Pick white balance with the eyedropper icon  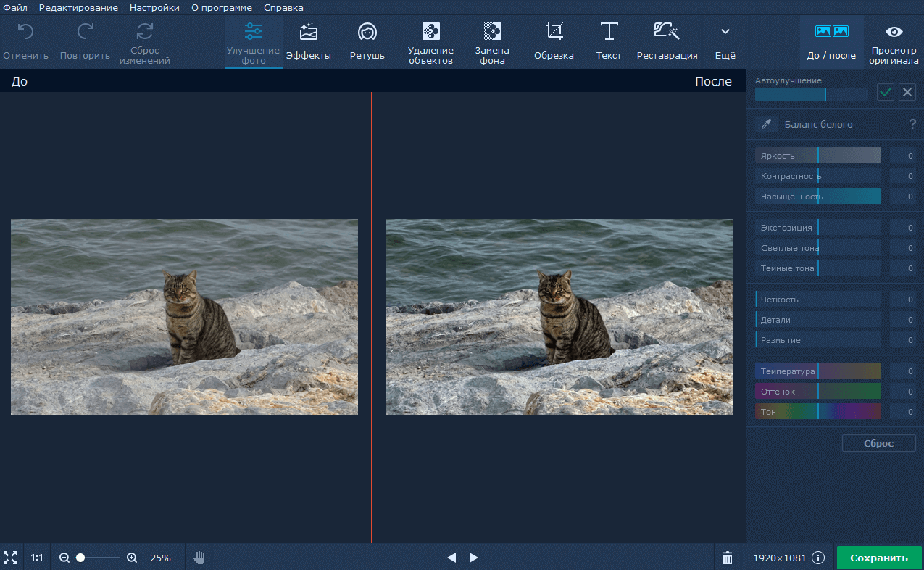pyautogui.click(x=766, y=124)
